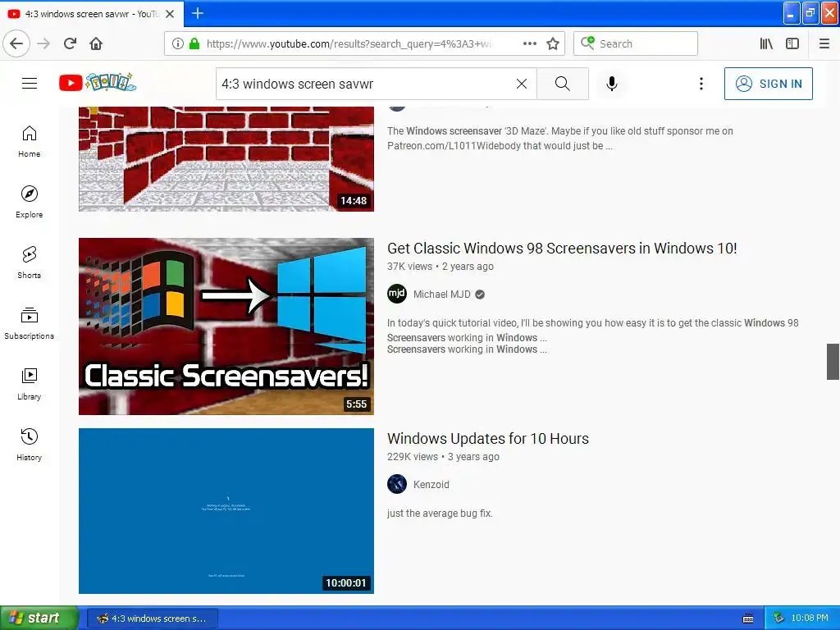The height and width of the screenshot is (630, 840).
Task: Click the SIGN IN button
Action: [768, 84]
